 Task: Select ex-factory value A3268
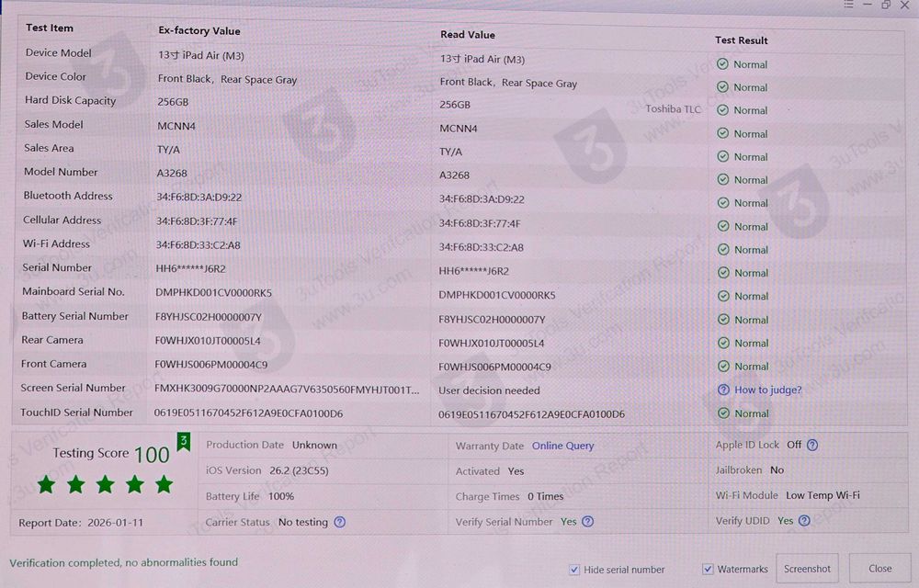[x=172, y=174]
